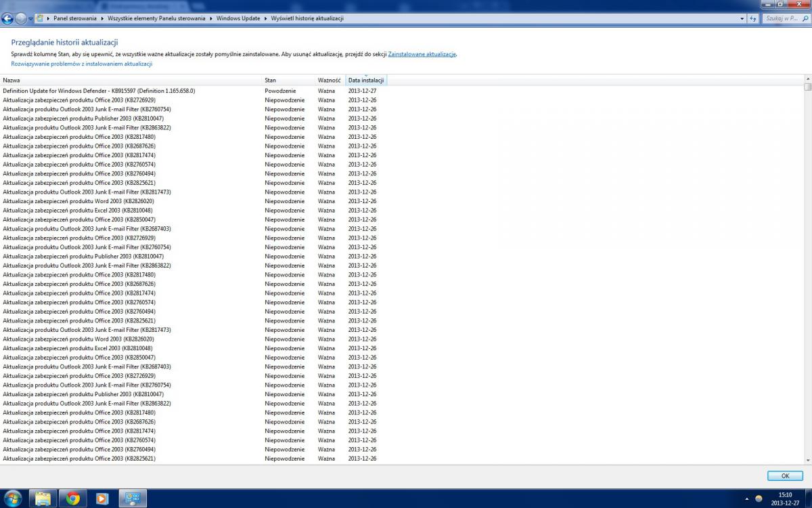Sort the list by 'Ważność' column
Viewport: 812px width, 508px height.
pos(331,80)
